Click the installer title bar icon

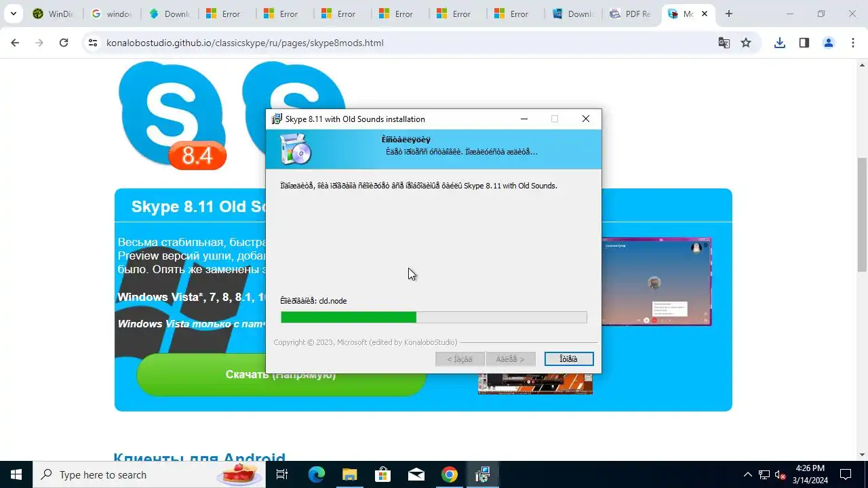tap(277, 119)
